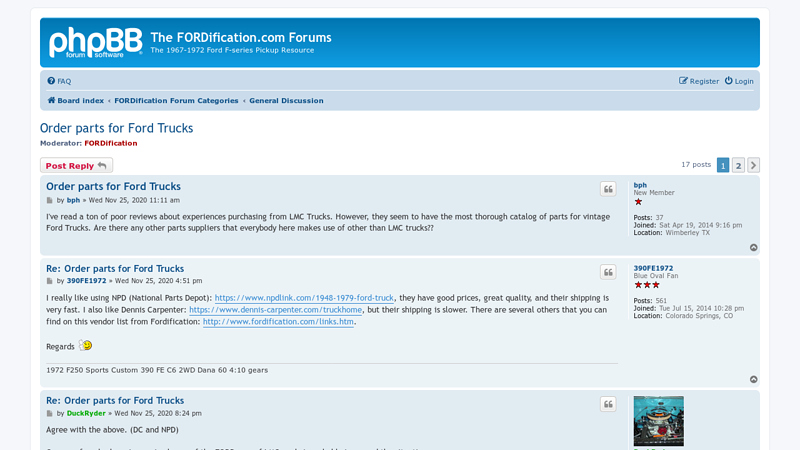Click the phpBB forum software logo
800x450 pixels.
click(95, 42)
